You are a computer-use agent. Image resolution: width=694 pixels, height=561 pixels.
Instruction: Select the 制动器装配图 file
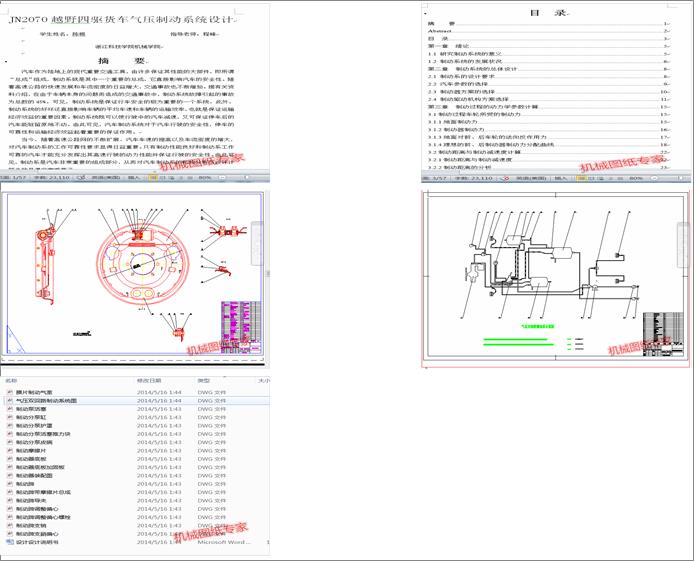tap(136, 476)
